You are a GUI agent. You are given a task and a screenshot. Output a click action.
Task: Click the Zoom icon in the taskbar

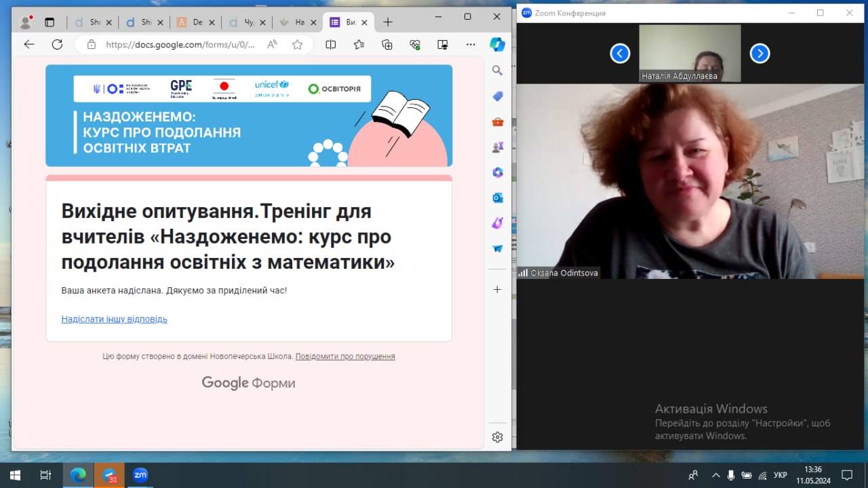140,475
